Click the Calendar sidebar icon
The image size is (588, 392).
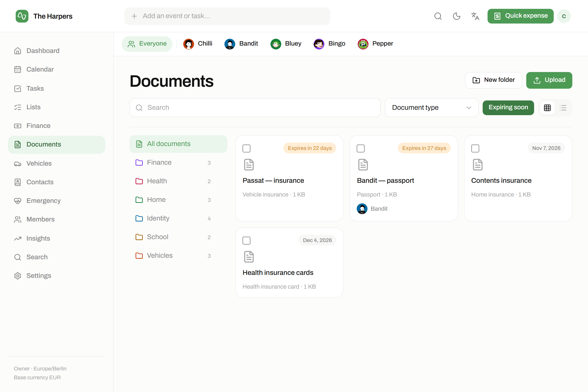(x=17, y=69)
